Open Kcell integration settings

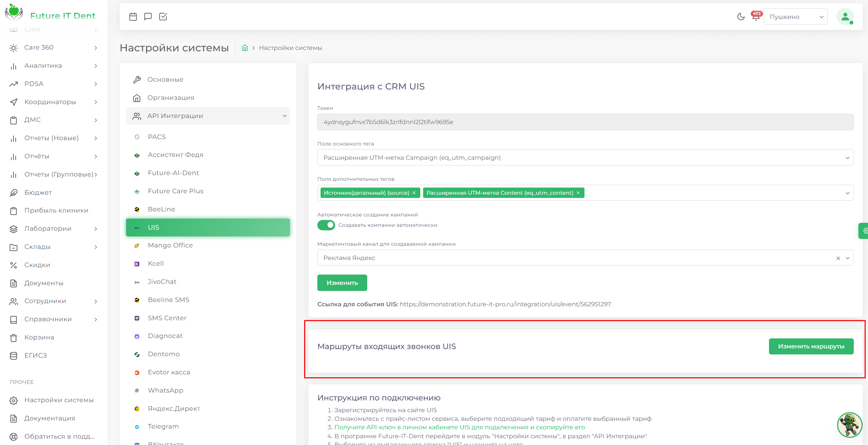coord(208,264)
